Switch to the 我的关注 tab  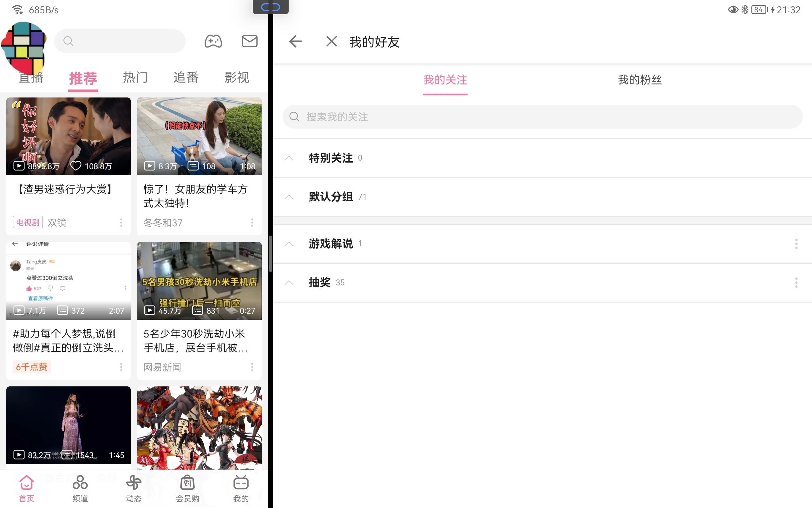pyautogui.click(x=445, y=80)
